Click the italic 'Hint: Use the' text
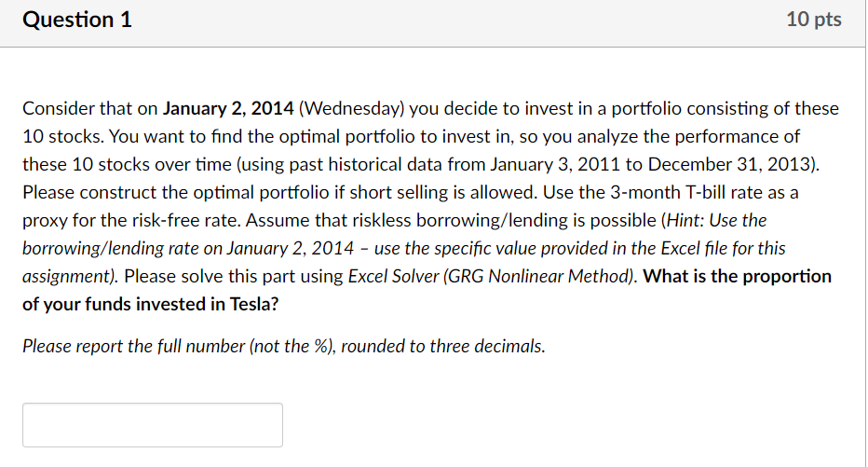The width and height of the screenshot is (868, 467). click(717, 220)
